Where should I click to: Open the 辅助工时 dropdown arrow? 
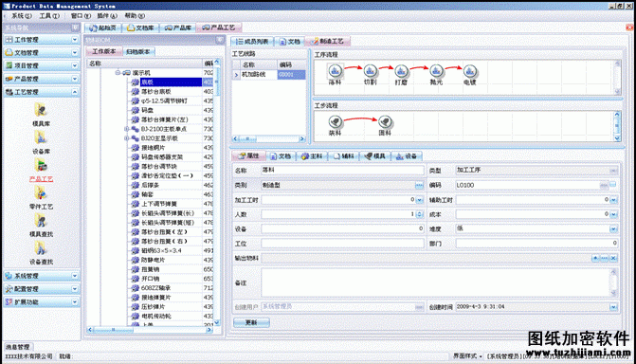(x=613, y=200)
